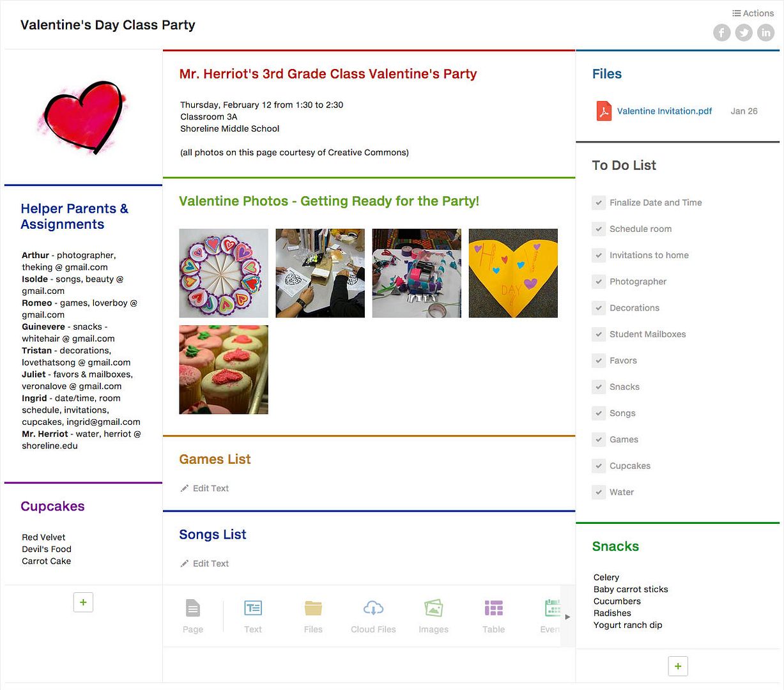Viewport: 784px width, 690px height.
Task: Add an Events widget
Action: tap(550, 616)
